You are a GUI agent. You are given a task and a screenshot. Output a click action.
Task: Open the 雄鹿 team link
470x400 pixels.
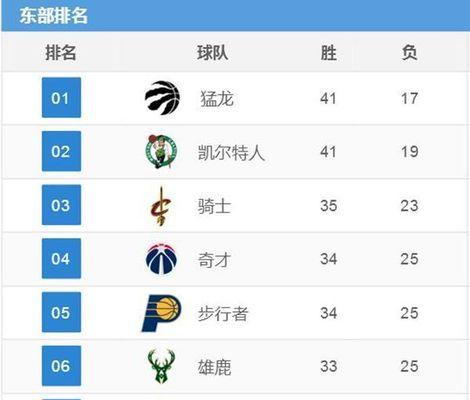214,367
